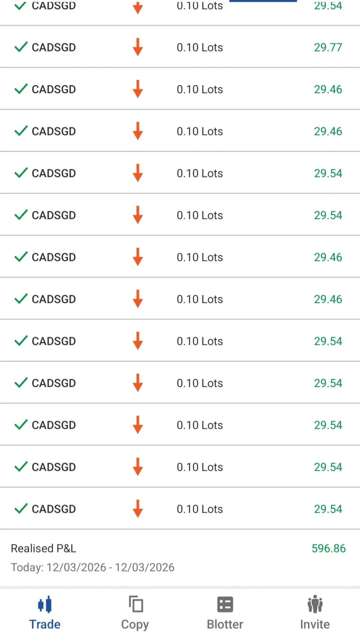Open the Today 12/03/2026 date range
Image resolution: width=360 pixels, height=644 pixels.
(92, 568)
